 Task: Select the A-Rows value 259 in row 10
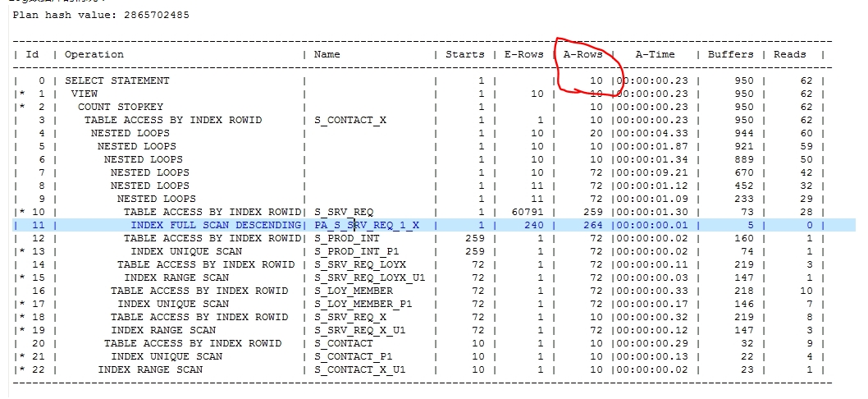click(593, 213)
